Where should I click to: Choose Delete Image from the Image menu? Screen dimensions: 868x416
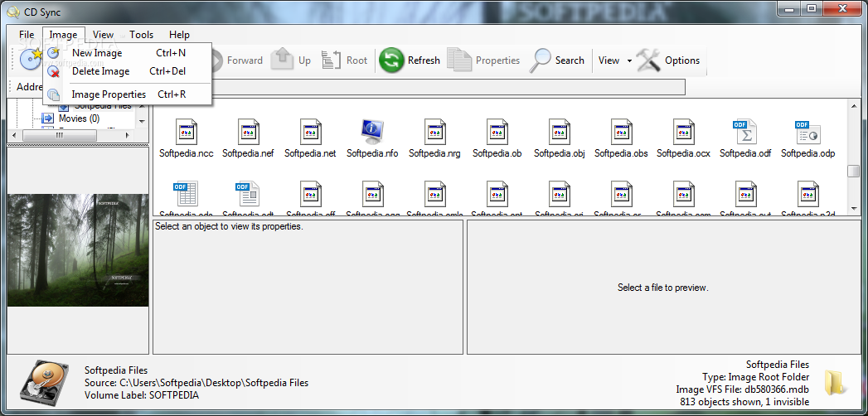point(127,71)
